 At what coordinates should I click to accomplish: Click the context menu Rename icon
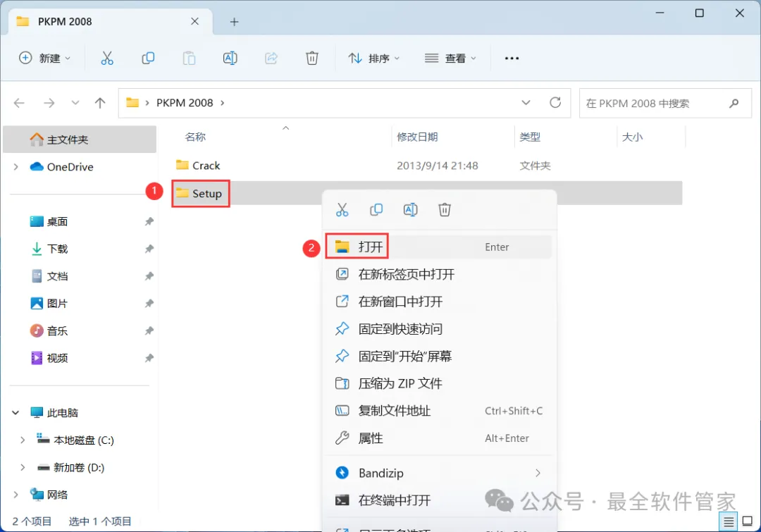point(411,210)
